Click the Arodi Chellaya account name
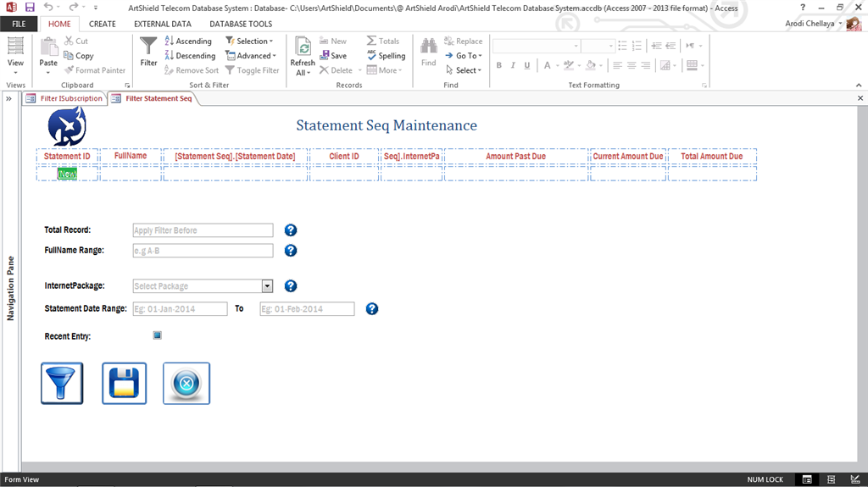This screenshot has width=868, height=487. pyautogui.click(x=810, y=23)
